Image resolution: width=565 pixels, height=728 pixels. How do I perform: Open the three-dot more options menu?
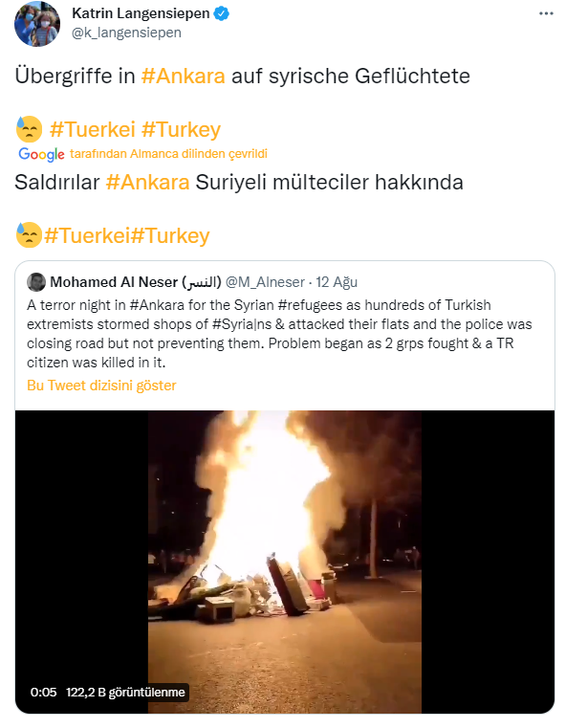[x=546, y=13]
